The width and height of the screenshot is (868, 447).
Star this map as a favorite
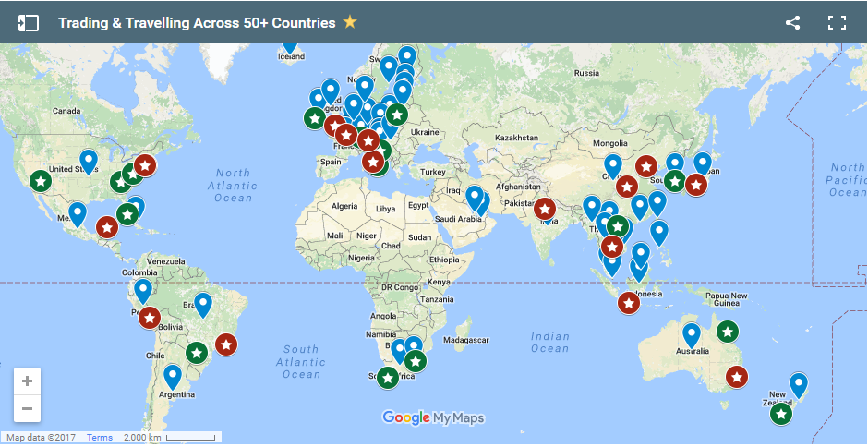pos(350,22)
